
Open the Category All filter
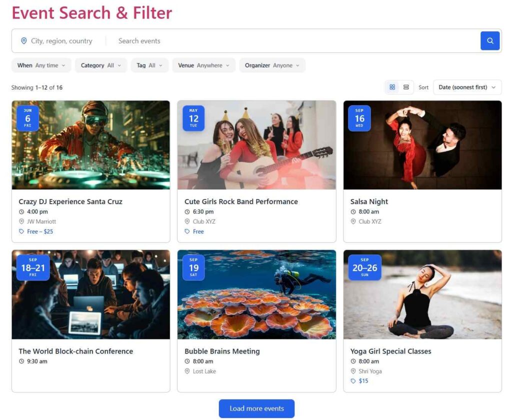[101, 65]
